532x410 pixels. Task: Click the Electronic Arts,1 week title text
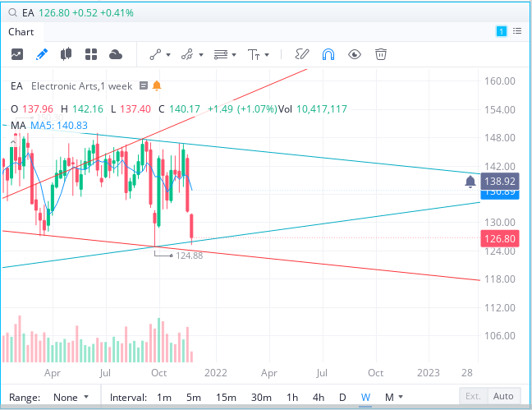(x=82, y=86)
